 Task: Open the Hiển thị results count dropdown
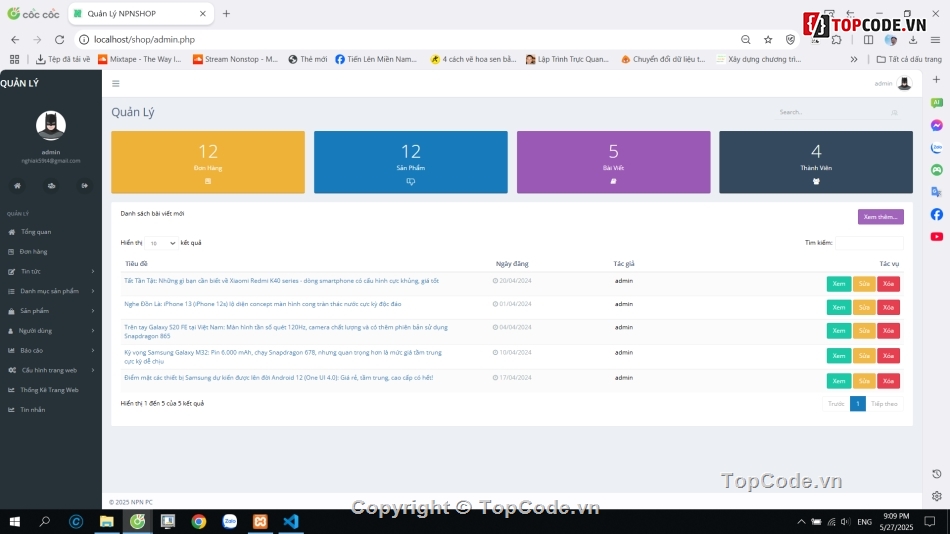[x=162, y=243]
